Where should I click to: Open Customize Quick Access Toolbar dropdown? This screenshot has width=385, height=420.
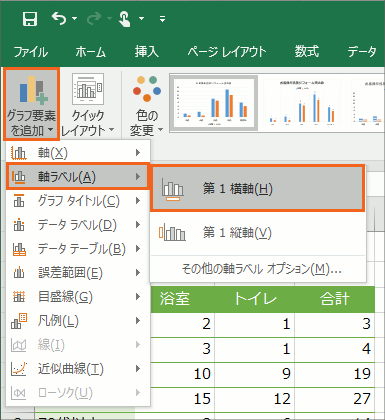pos(162,19)
